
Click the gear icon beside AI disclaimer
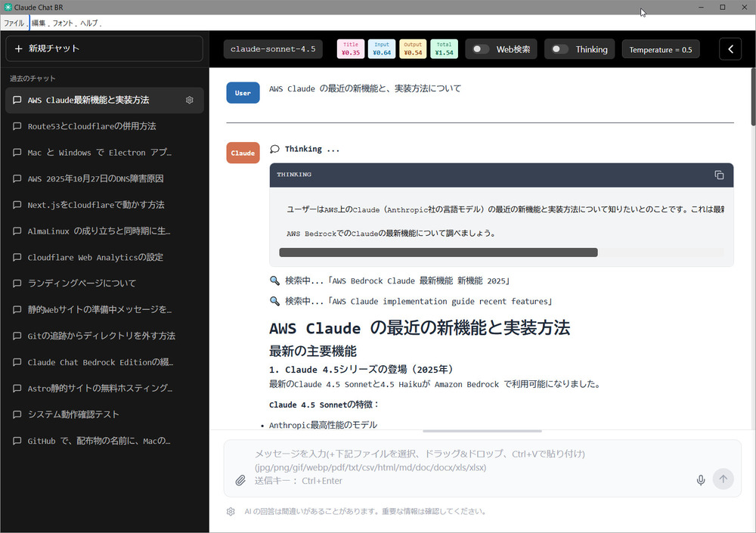231,512
